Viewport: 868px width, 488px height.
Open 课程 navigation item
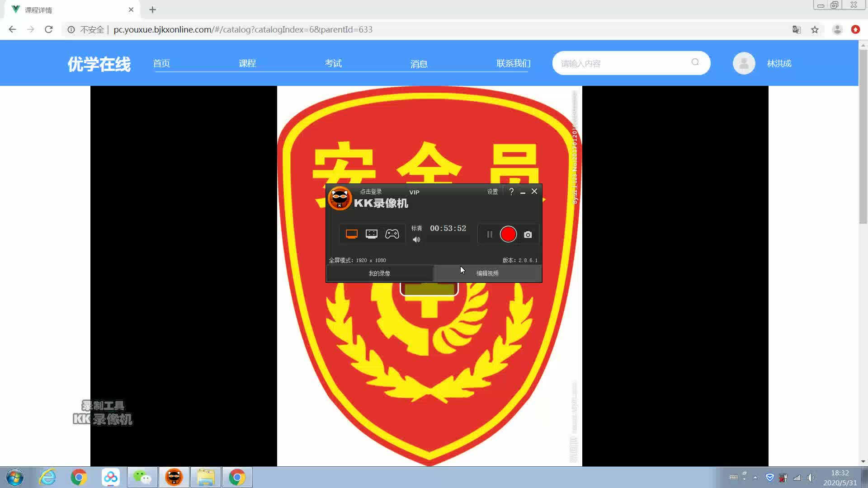pyautogui.click(x=247, y=63)
